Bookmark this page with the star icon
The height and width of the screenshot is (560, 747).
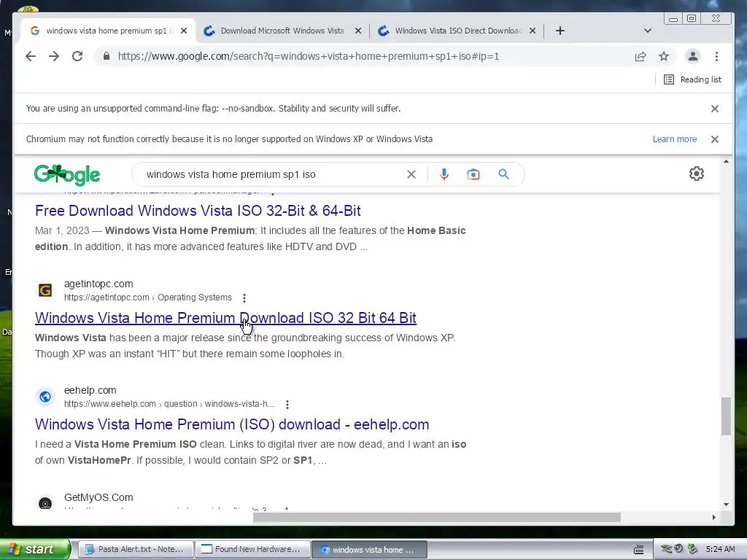[664, 56]
